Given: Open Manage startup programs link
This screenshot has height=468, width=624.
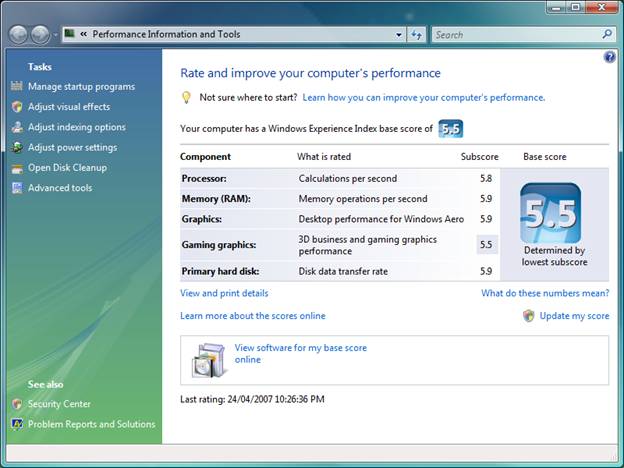Looking at the screenshot, I should point(81,86).
